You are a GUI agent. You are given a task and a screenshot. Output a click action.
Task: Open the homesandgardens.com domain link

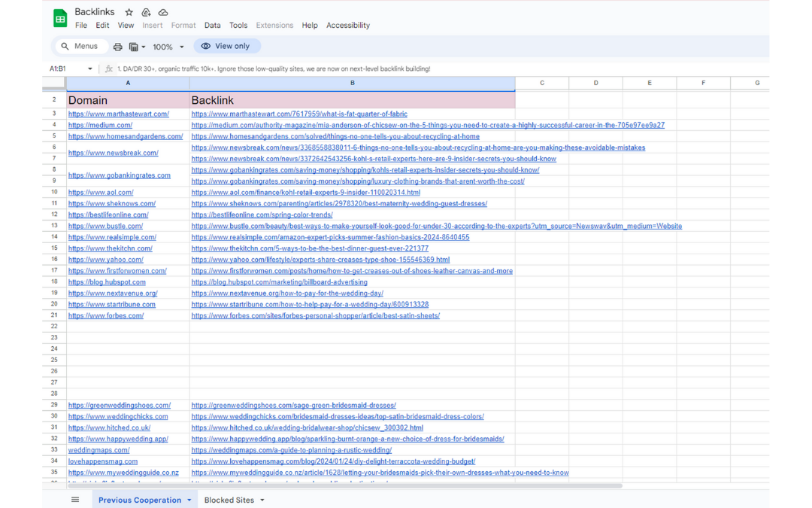click(x=126, y=136)
